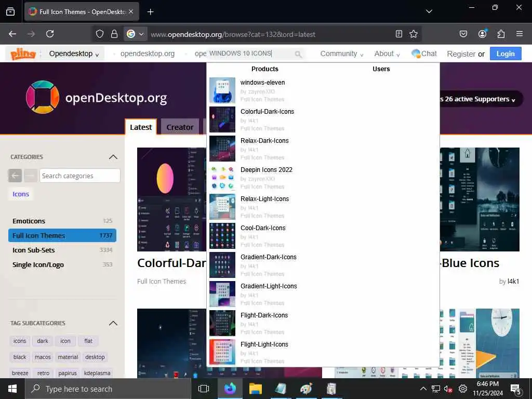Viewport: 532px width, 399px height.
Task: Click the Deepin Icons 2022 thumbnail
Action: [222, 178]
